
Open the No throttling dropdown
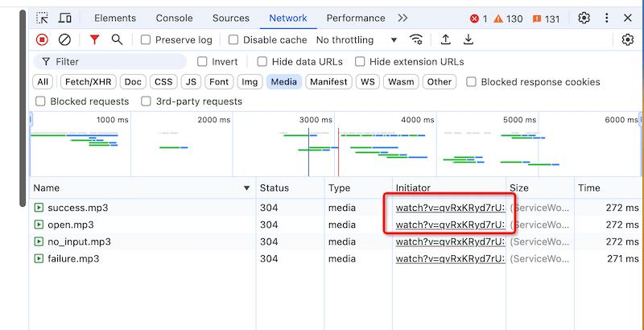pyautogui.click(x=357, y=39)
